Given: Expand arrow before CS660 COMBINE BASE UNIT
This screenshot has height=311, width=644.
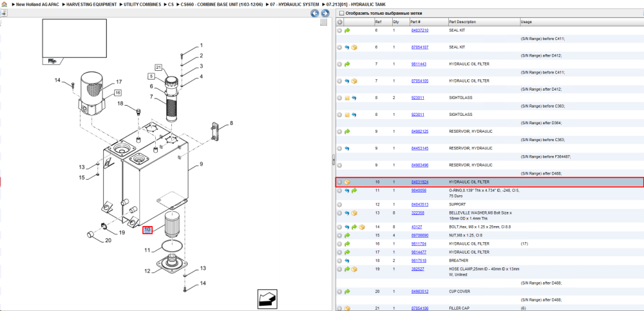Looking at the screenshot, I should [x=177, y=4].
